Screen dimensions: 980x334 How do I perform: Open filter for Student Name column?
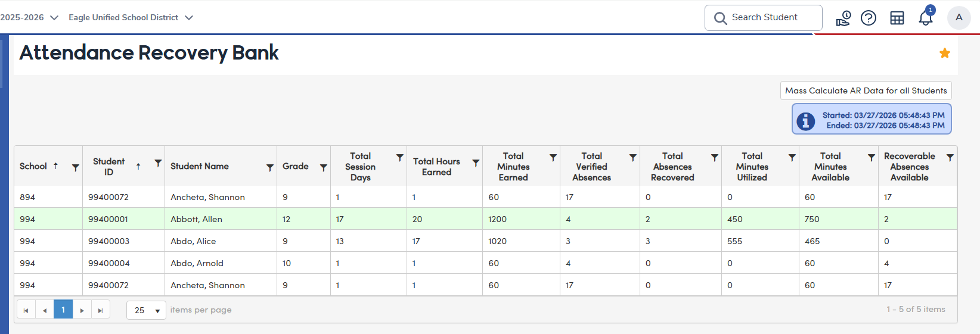point(270,167)
